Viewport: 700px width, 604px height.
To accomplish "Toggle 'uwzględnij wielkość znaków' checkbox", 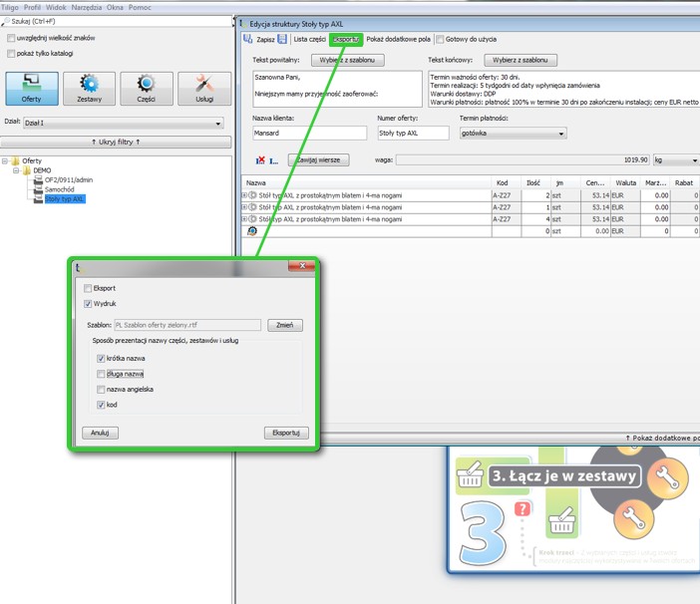I will [x=11, y=38].
